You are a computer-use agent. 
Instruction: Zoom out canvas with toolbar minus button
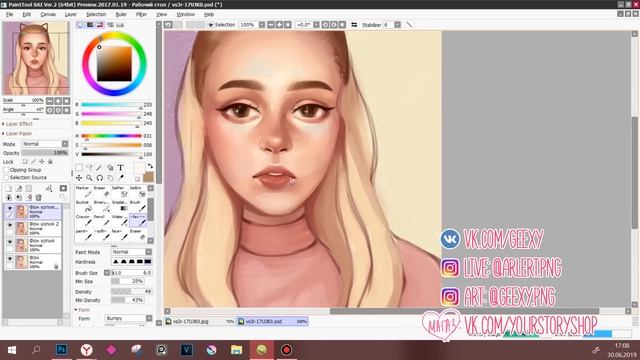(x=271, y=25)
